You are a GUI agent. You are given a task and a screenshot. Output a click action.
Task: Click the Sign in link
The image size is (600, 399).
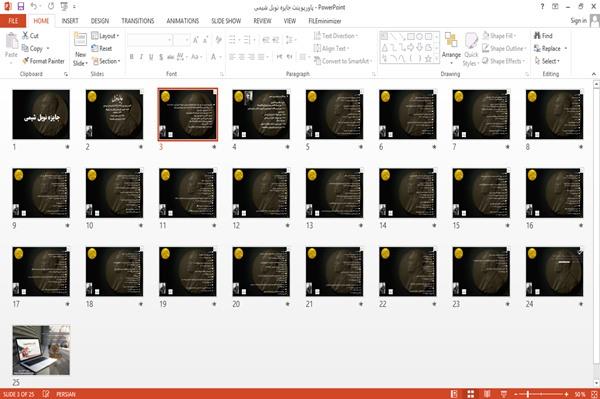578,21
